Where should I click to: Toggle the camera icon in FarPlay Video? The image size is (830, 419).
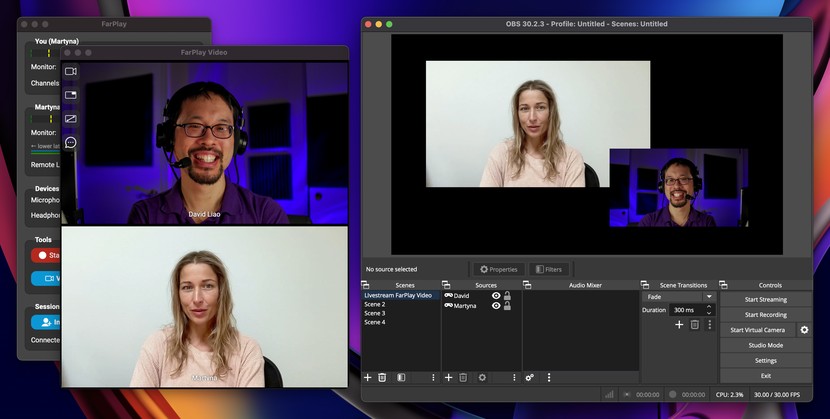pos(71,71)
